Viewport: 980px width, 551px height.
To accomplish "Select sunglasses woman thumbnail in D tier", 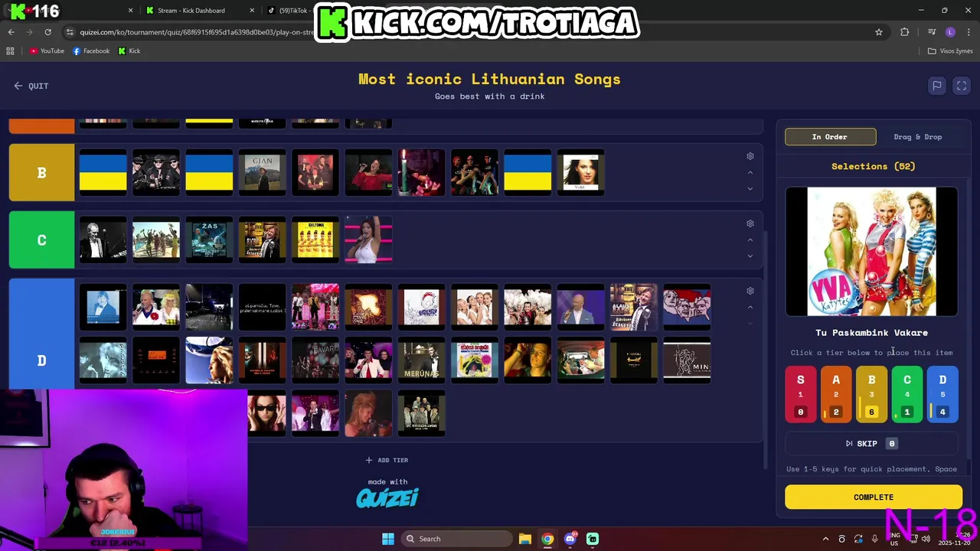I will (x=267, y=413).
